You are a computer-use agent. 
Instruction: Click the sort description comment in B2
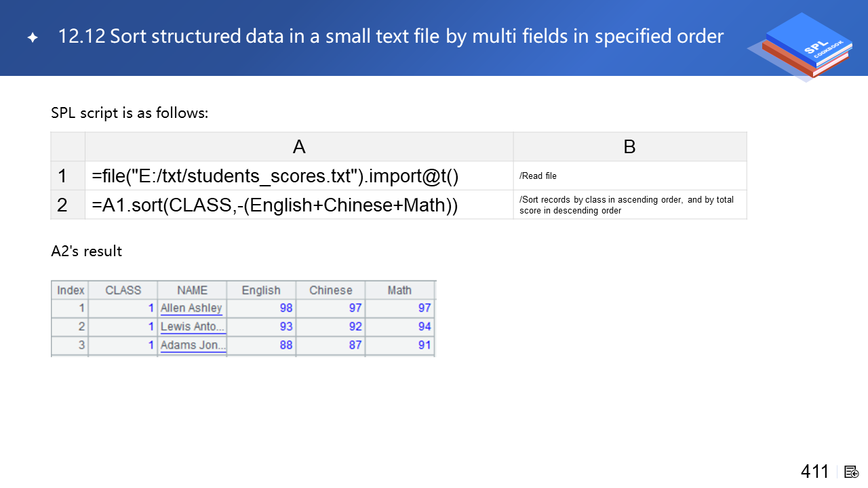click(629, 205)
